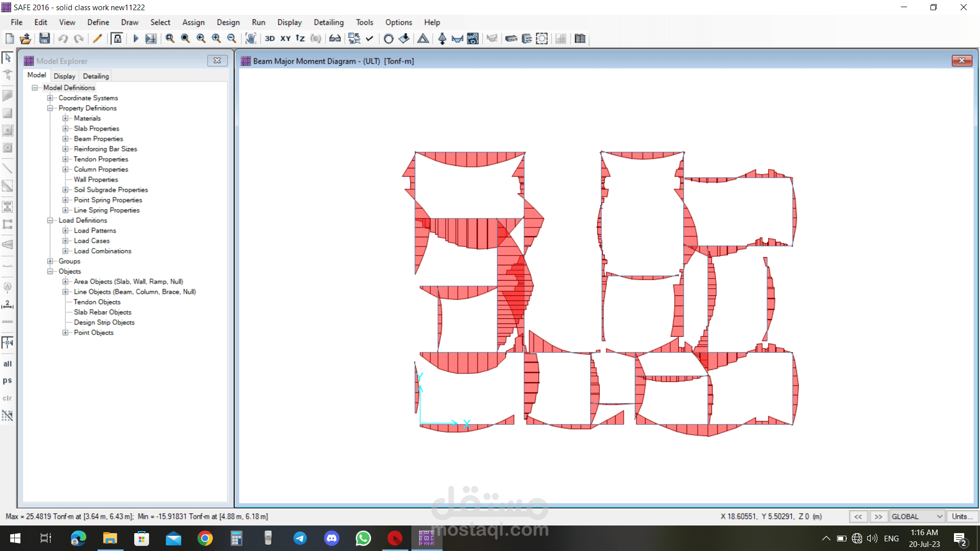Click the show tables icon at toolbar end
This screenshot has height=551, width=980.
(x=580, y=38)
